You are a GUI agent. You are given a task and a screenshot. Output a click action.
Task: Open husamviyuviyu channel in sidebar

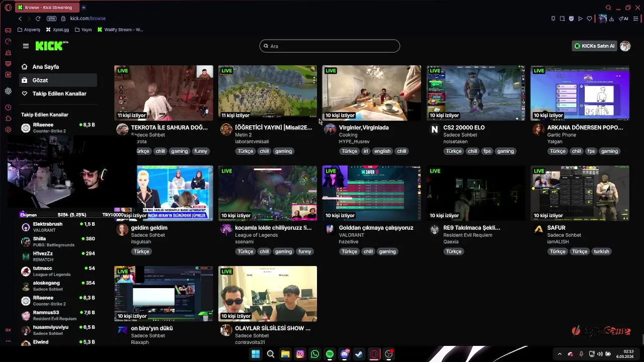[58, 330]
